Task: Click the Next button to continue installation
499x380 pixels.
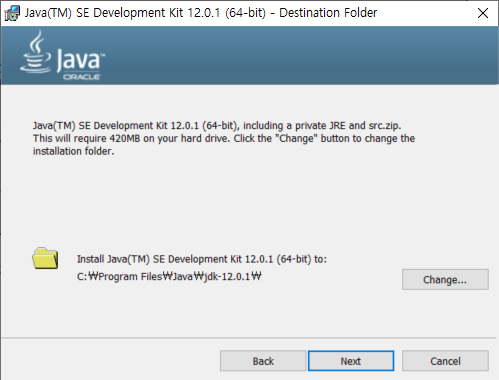Action: pos(351,361)
